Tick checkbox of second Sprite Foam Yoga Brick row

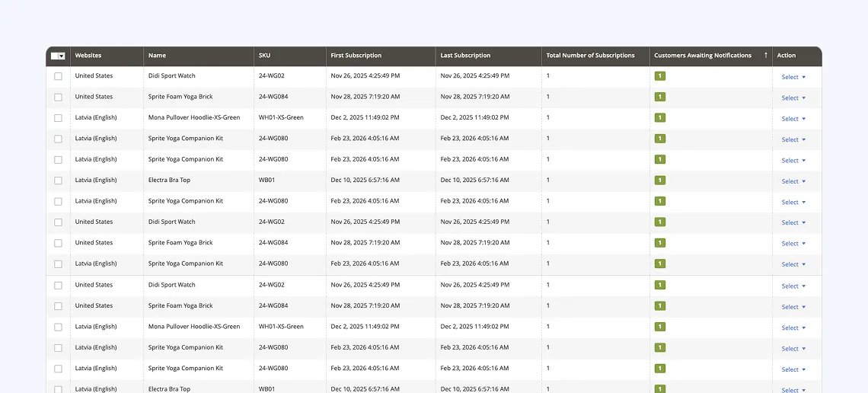point(58,243)
